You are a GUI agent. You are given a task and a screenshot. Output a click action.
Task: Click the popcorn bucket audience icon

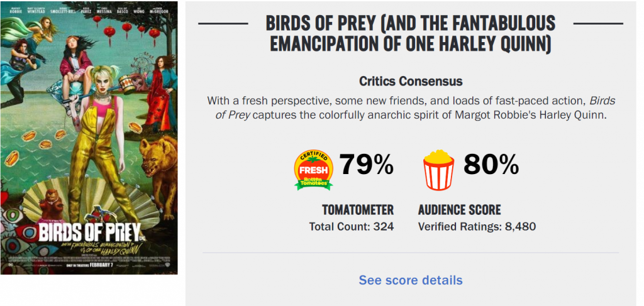tap(438, 170)
